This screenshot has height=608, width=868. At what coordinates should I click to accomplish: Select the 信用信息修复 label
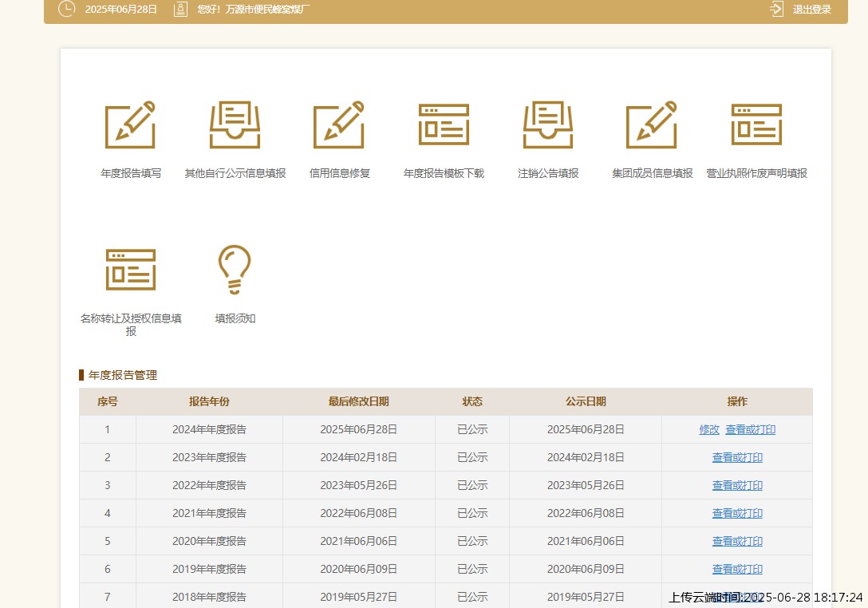pos(339,173)
